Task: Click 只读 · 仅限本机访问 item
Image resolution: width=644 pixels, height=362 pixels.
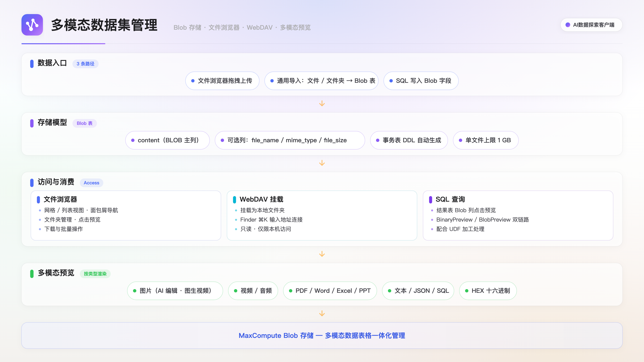Action: point(266,229)
